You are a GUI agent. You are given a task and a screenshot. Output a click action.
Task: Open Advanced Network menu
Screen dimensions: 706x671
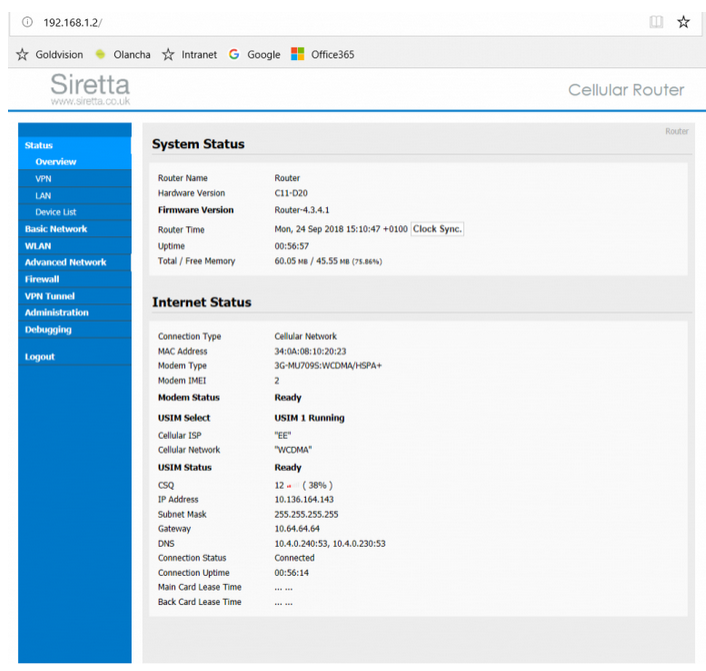pyautogui.click(x=75, y=262)
